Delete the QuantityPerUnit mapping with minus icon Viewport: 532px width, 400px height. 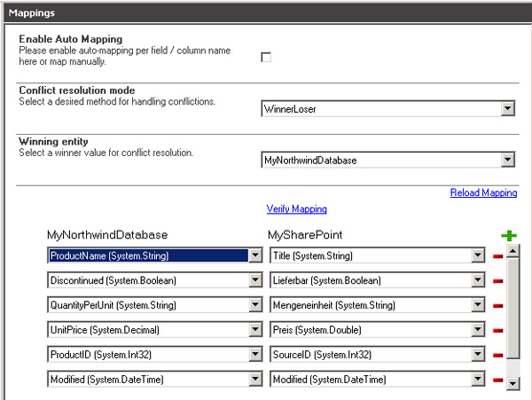pyautogui.click(x=498, y=306)
